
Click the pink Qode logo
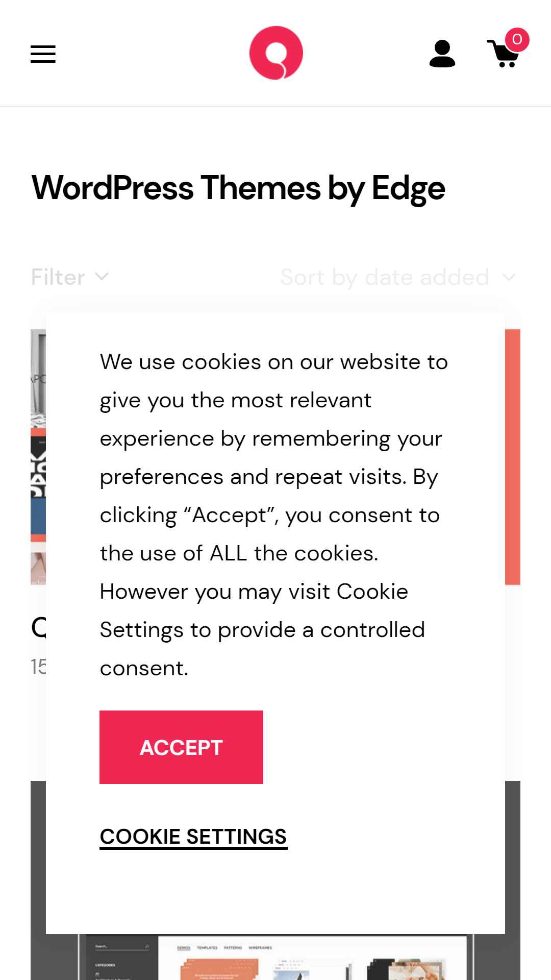pyautogui.click(x=276, y=53)
